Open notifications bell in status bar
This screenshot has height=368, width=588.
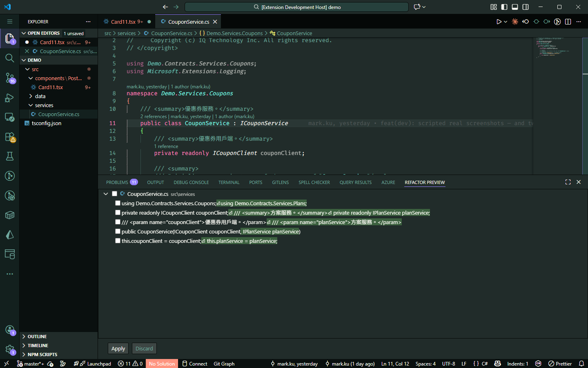pyautogui.click(x=581, y=364)
